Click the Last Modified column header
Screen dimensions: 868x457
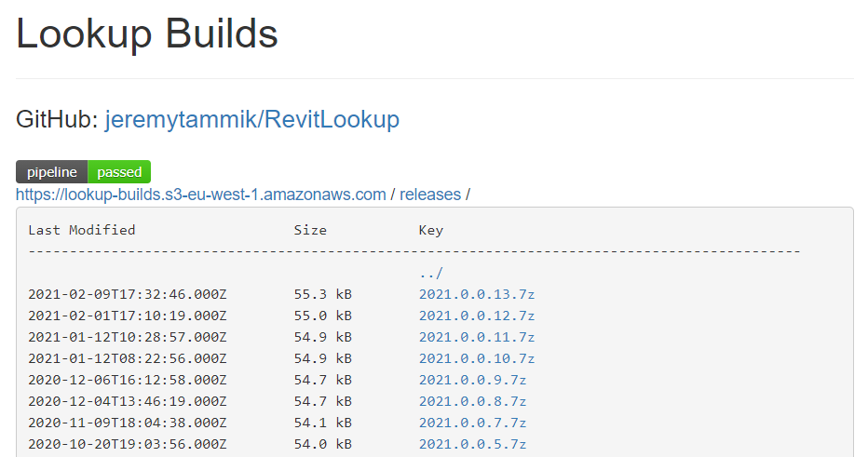pyautogui.click(x=82, y=230)
